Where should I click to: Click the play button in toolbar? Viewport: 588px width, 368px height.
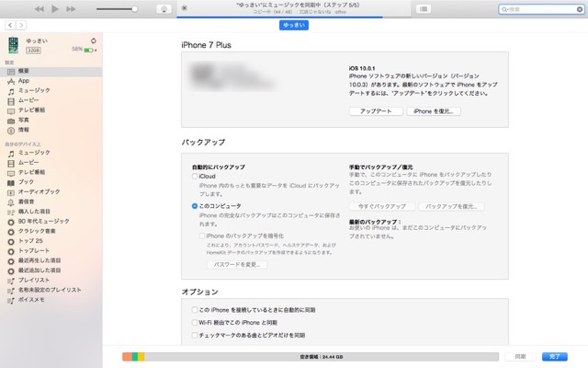click(x=55, y=9)
